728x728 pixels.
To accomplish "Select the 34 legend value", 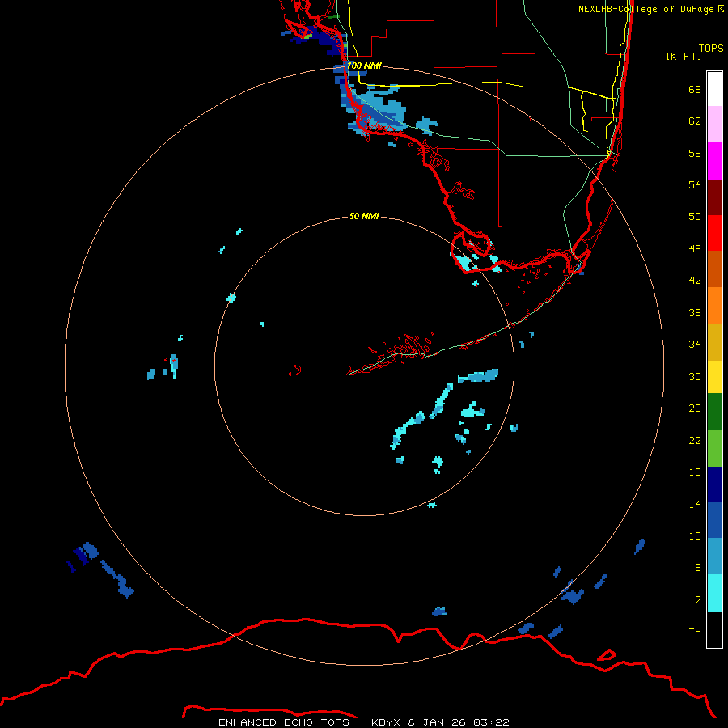I will point(695,345).
